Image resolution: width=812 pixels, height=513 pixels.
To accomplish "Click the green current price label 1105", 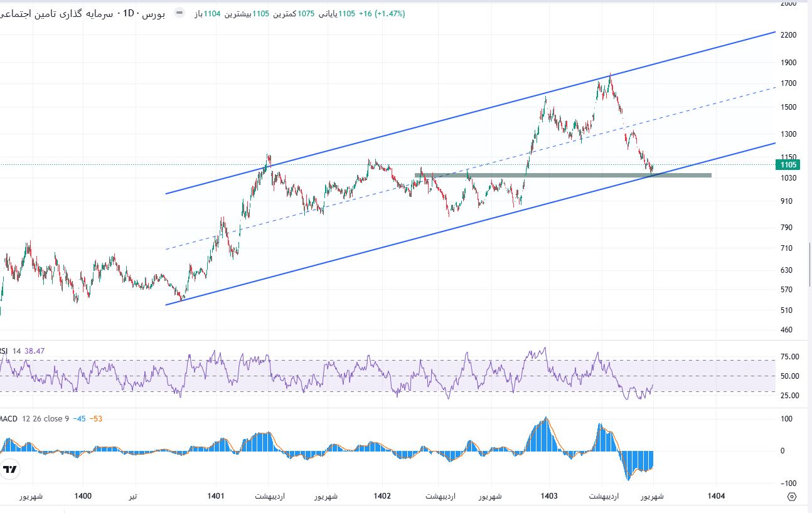I will point(787,165).
